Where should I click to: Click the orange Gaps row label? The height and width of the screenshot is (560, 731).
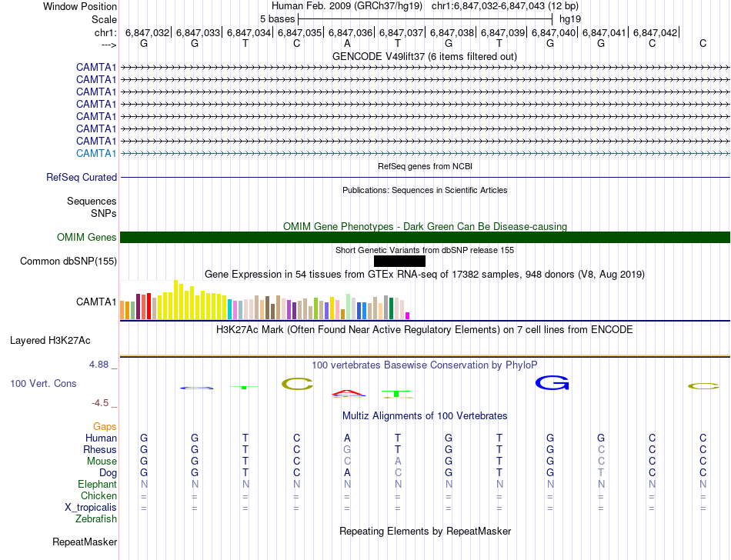105,426
